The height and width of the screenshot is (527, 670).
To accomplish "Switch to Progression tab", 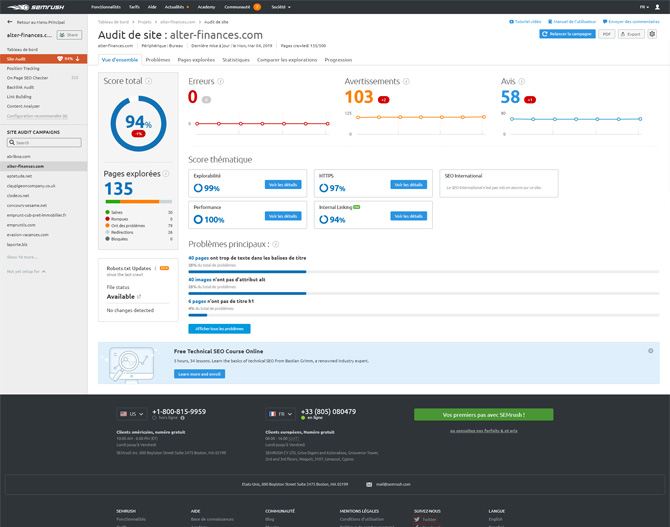I will tap(338, 60).
